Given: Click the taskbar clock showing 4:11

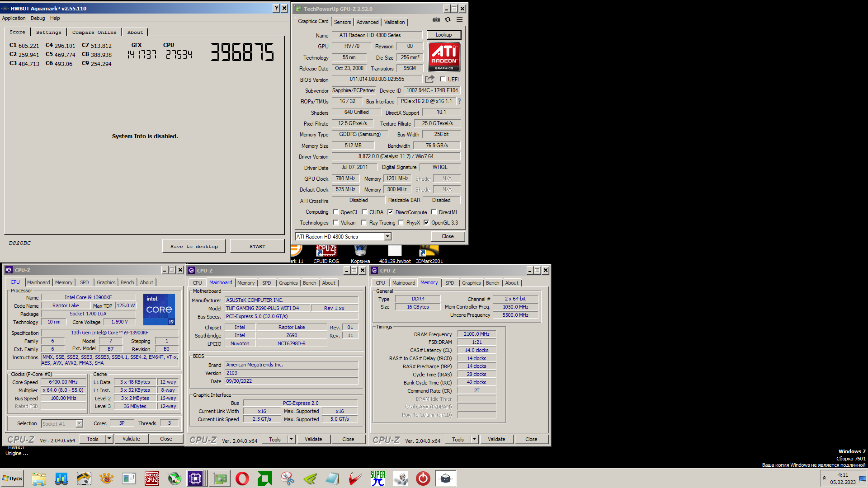Looking at the screenshot, I should pyautogui.click(x=843, y=479).
